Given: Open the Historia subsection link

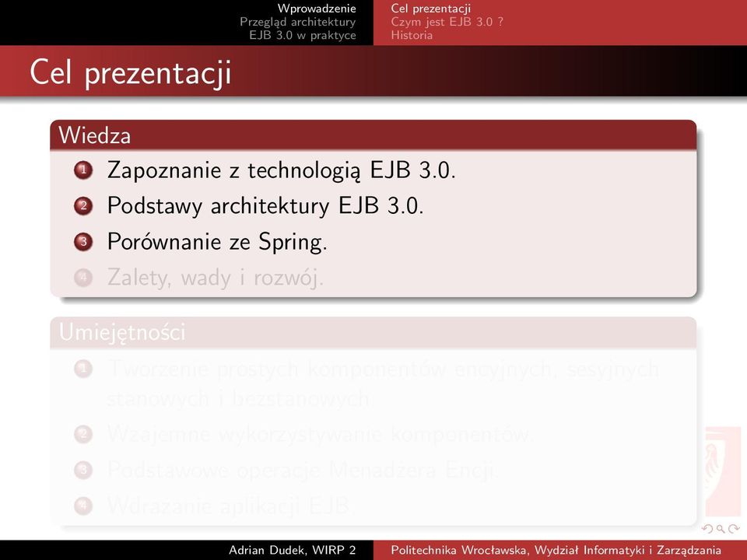Looking at the screenshot, I should [412, 35].
